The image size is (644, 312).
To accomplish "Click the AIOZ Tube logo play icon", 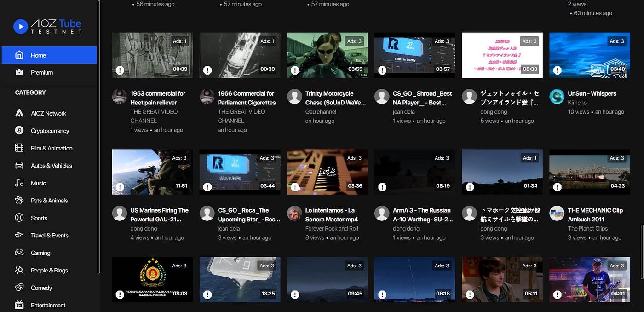I will coord(21,26).
